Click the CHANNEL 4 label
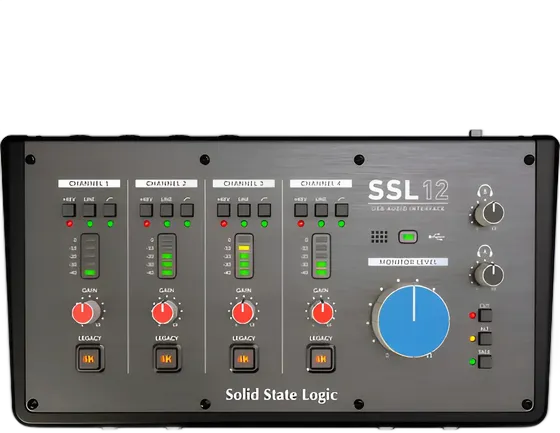The image size is (560, 433). pos(321,184)
